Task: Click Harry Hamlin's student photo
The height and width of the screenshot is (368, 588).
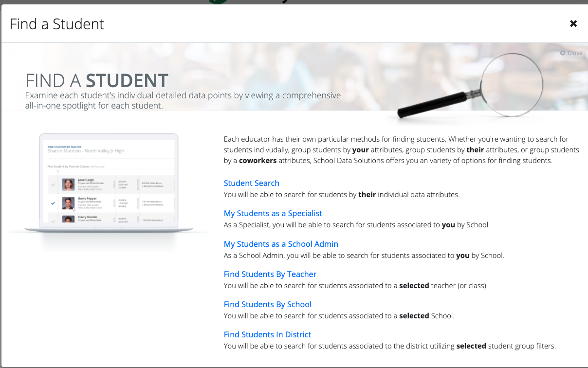Action: click(69, 219)
